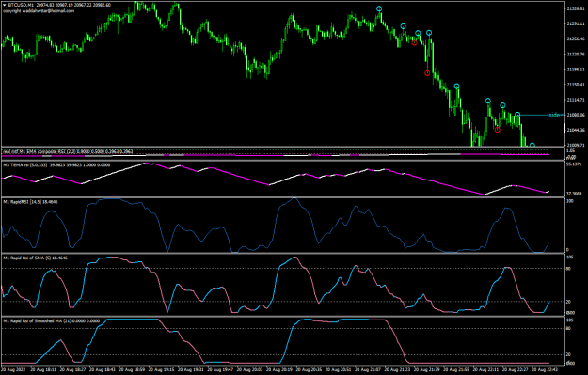Screen dimensions: 588x375
Task: Click the time axis label 20 Aug 20:19
Action: click(279, 369)
